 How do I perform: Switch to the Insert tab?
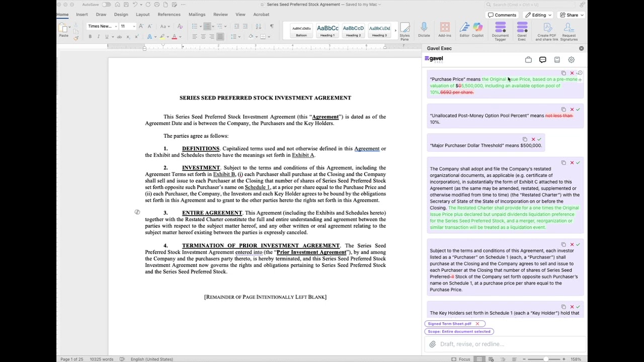[x=82, y=15]
